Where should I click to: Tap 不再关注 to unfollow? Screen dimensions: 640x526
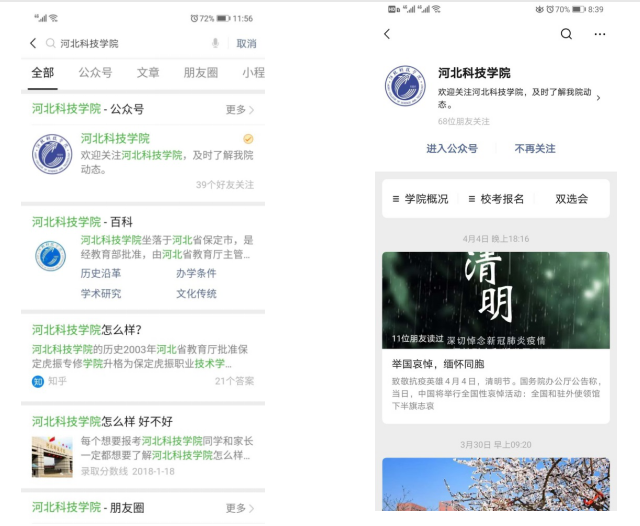click(x=535, y=149)
